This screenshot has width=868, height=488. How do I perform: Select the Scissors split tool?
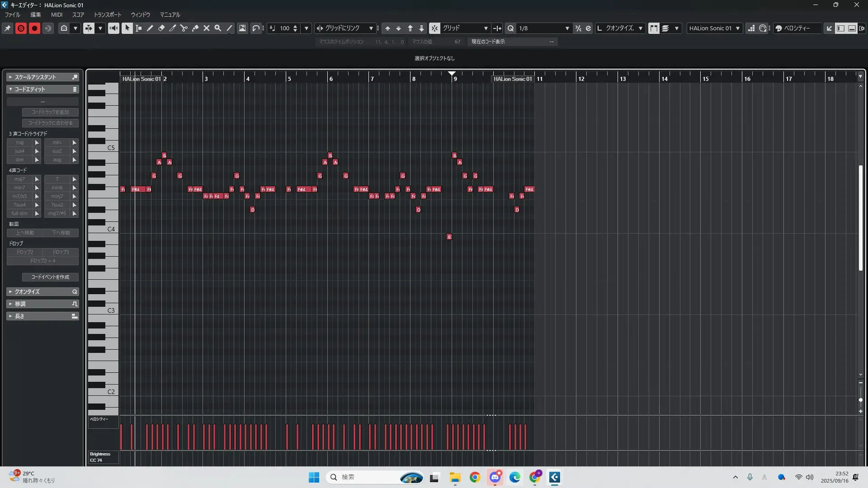(184, 28)
